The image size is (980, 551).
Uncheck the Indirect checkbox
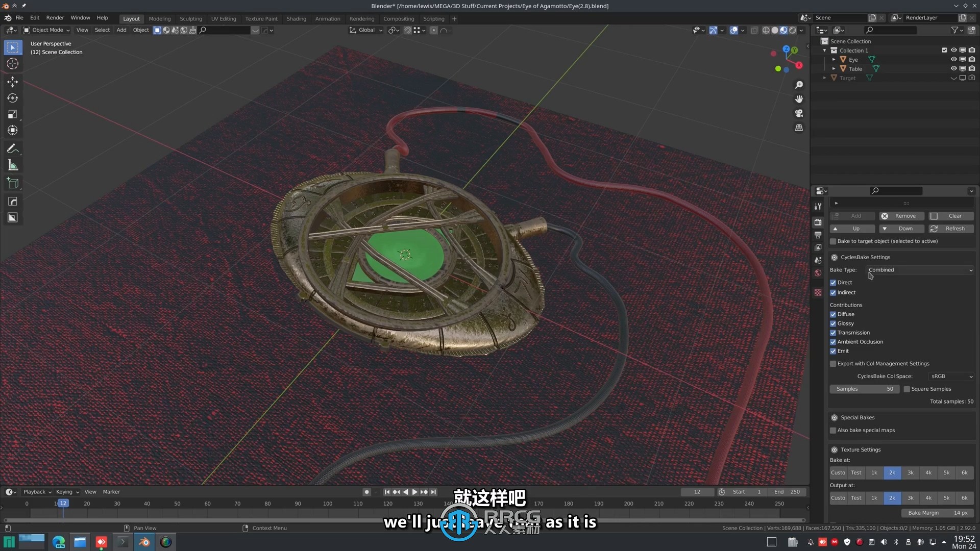click(x=833, y=293)
